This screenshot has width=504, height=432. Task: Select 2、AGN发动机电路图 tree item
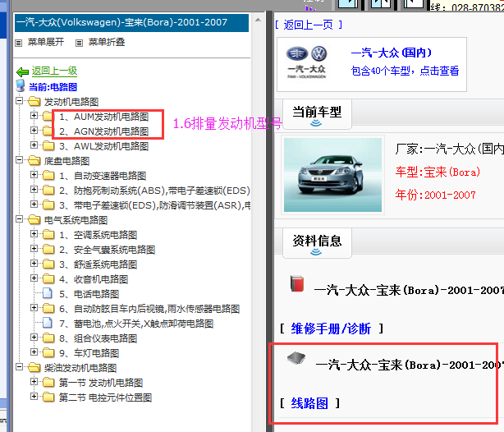[103, 131]
